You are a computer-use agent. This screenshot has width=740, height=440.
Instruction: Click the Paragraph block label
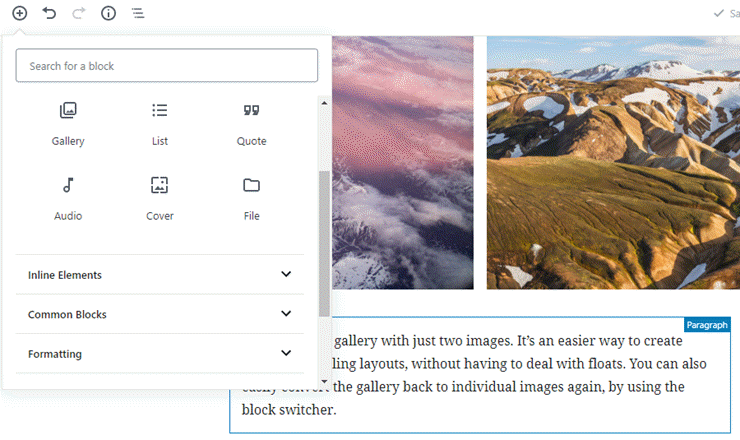(706, 325)
